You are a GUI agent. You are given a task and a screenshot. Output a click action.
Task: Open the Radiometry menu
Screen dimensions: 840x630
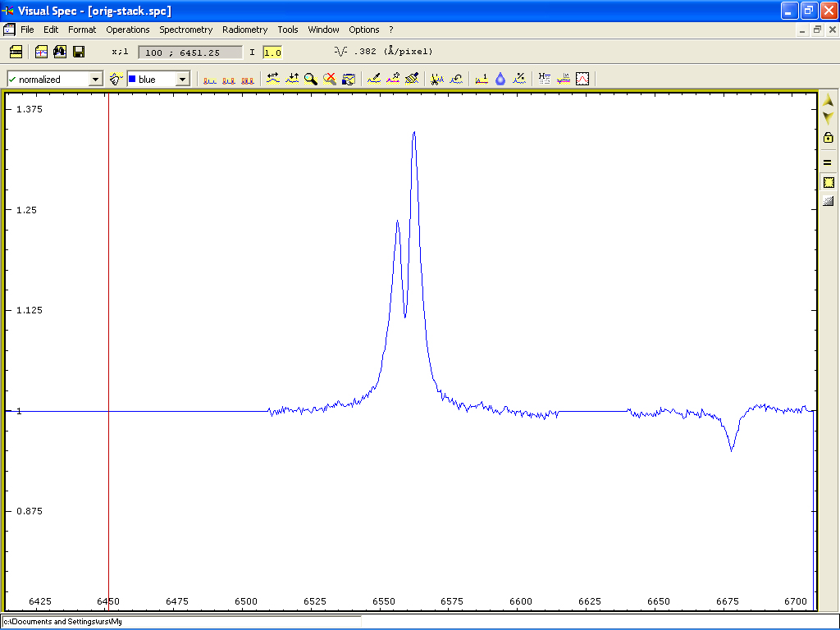click(x=244, y=30)
